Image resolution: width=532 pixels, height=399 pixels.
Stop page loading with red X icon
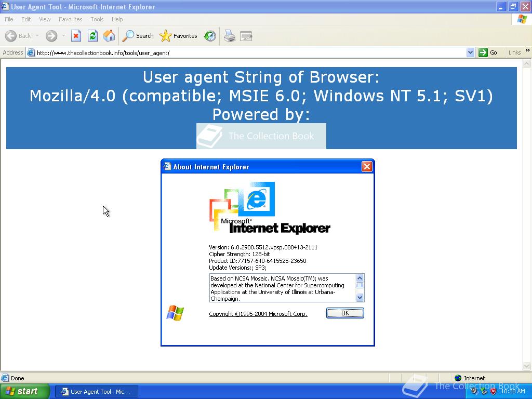tap(76, 36)
